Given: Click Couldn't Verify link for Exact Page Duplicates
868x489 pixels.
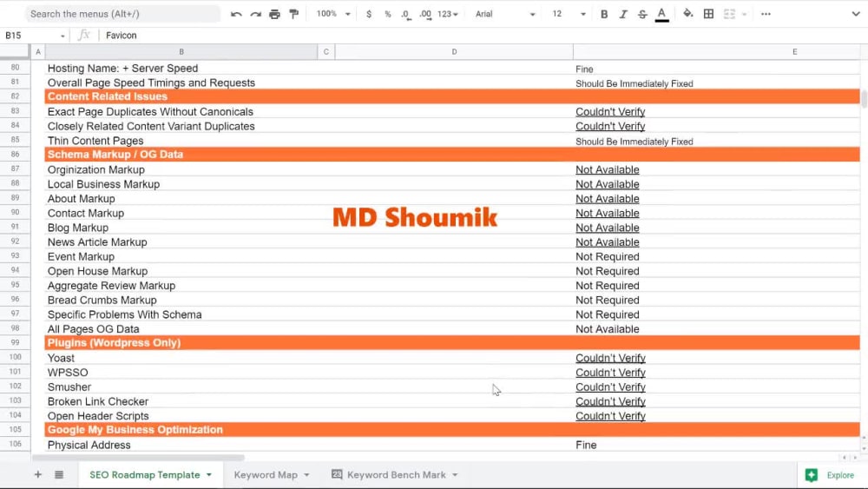Looking at the screenshot, I should pyautogui.click(x=610, y=112).
